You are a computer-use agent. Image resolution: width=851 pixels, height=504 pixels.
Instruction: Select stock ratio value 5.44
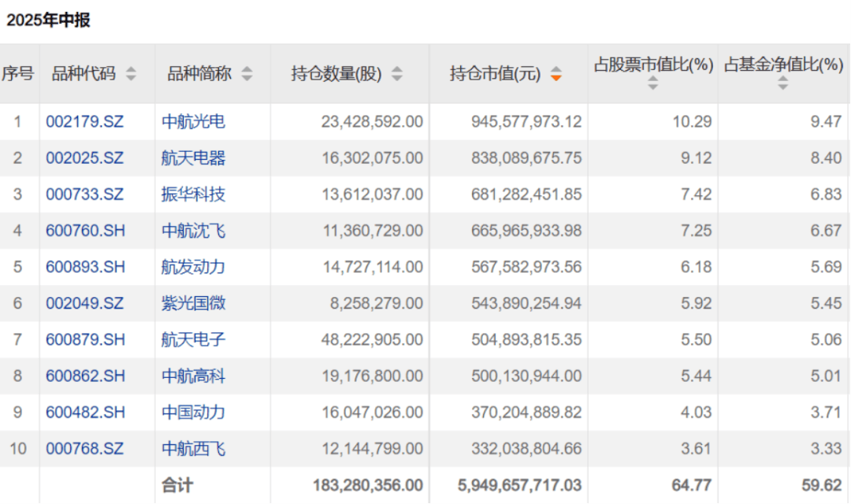pyautogui.click(x=697, y=376)
